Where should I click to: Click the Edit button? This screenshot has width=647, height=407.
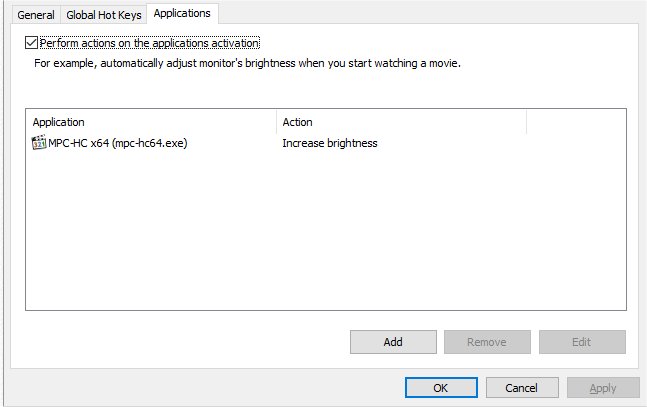pos(581,342)
